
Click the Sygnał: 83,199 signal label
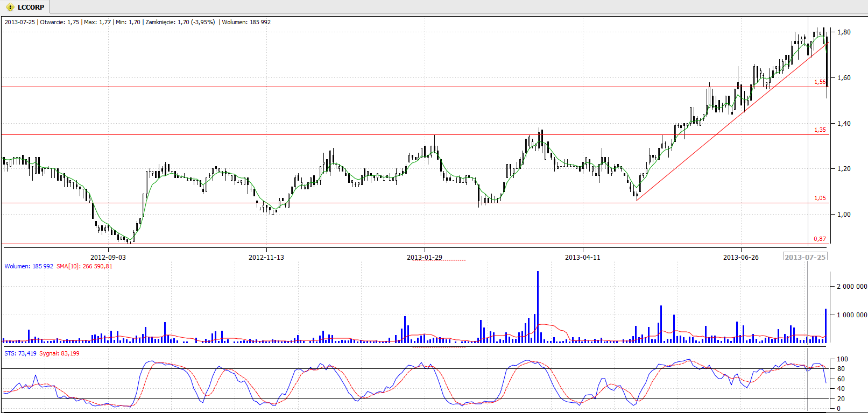[x=60, y=353]
